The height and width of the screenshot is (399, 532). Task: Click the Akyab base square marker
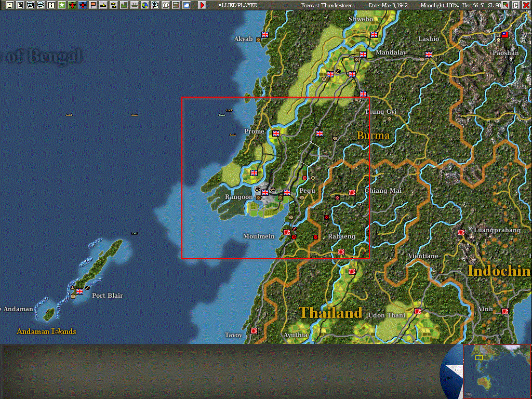click(259, 39)
